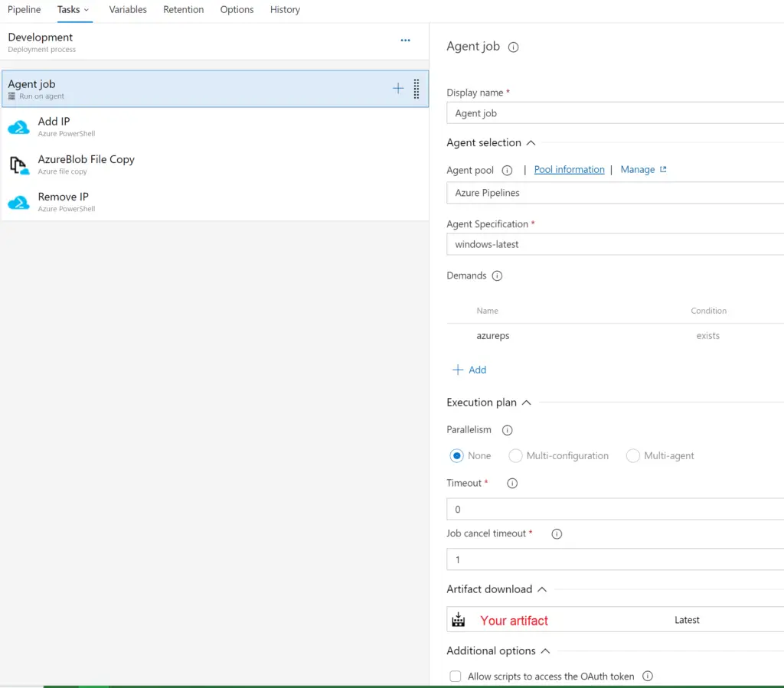Click the Demands info icon
Screen dimensions: 784x688
[495, 276]
